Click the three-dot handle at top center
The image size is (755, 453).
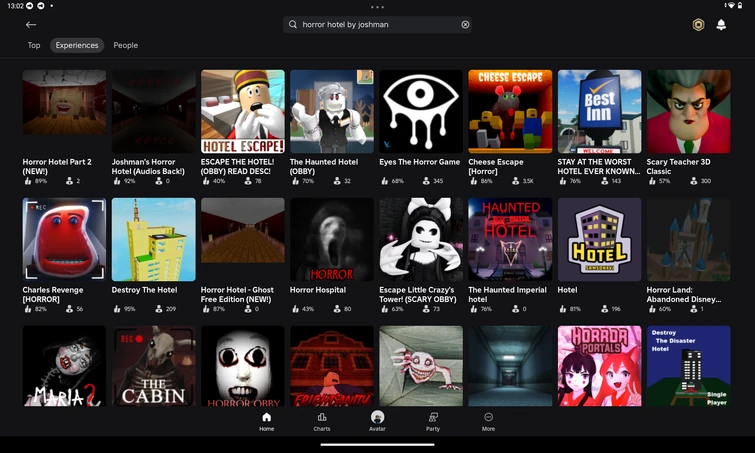(378, 7)
